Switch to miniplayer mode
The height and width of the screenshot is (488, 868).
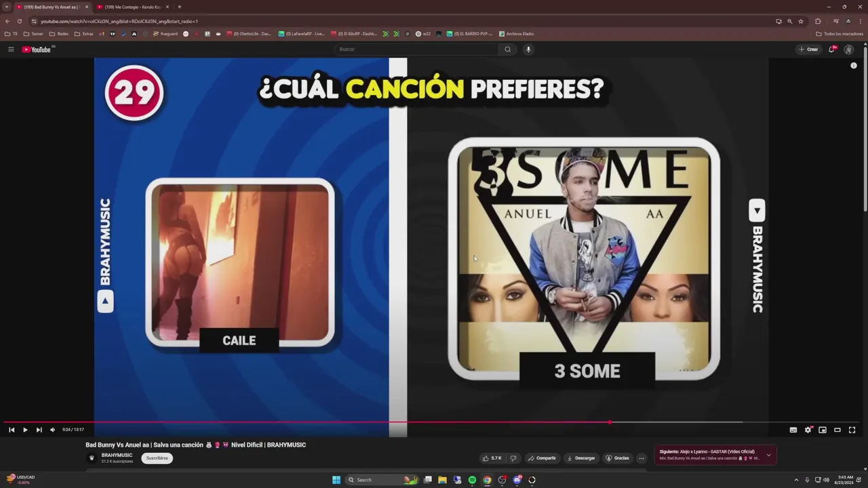click(823, 430)
